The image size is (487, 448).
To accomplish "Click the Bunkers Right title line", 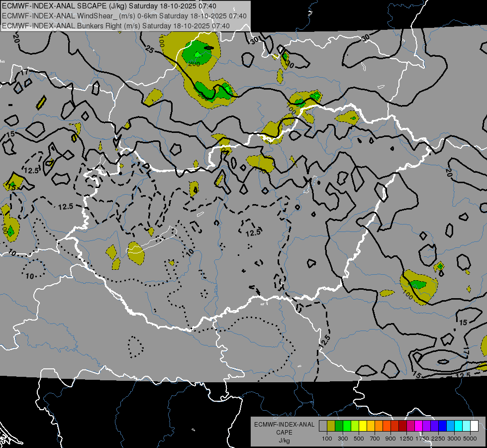I will (115, 25).
